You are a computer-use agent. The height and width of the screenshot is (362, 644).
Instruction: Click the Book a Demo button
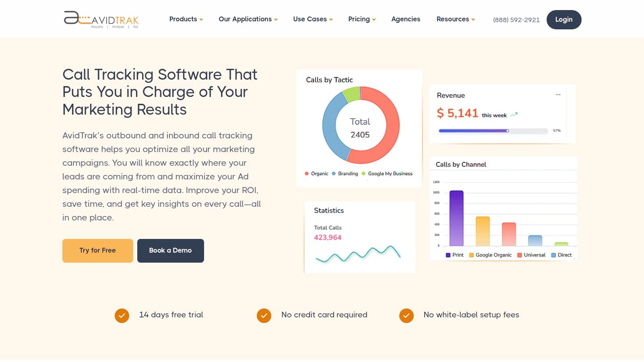pos(170,250)
